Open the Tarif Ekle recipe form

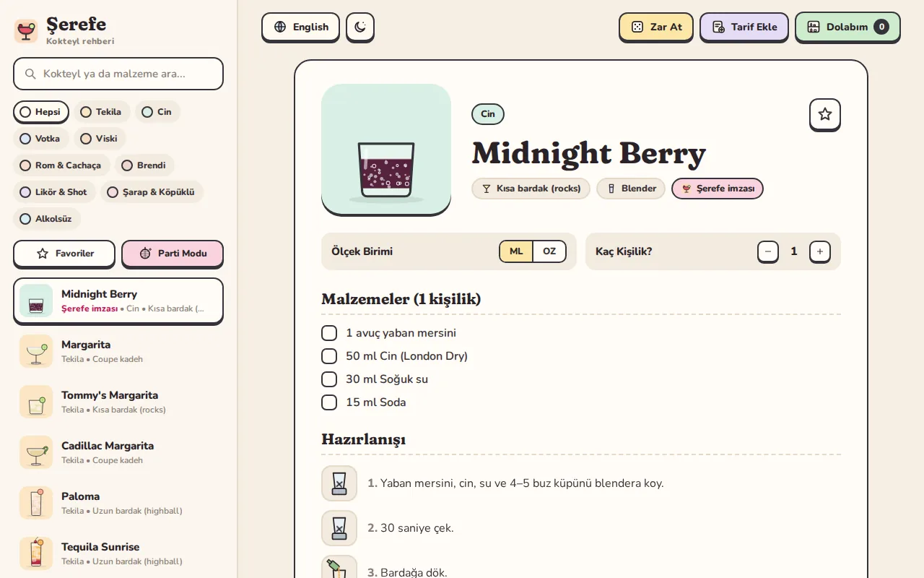pyautogui.click(x=744, y=27)
